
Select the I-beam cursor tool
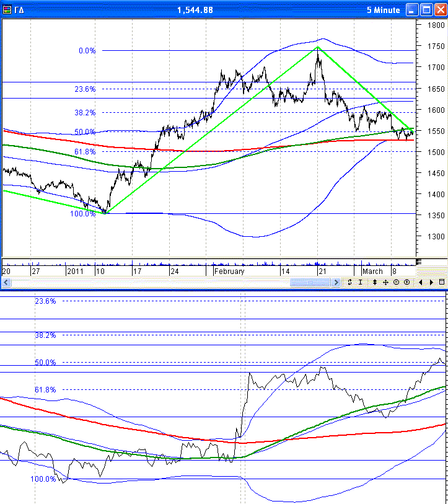(360, 282)
